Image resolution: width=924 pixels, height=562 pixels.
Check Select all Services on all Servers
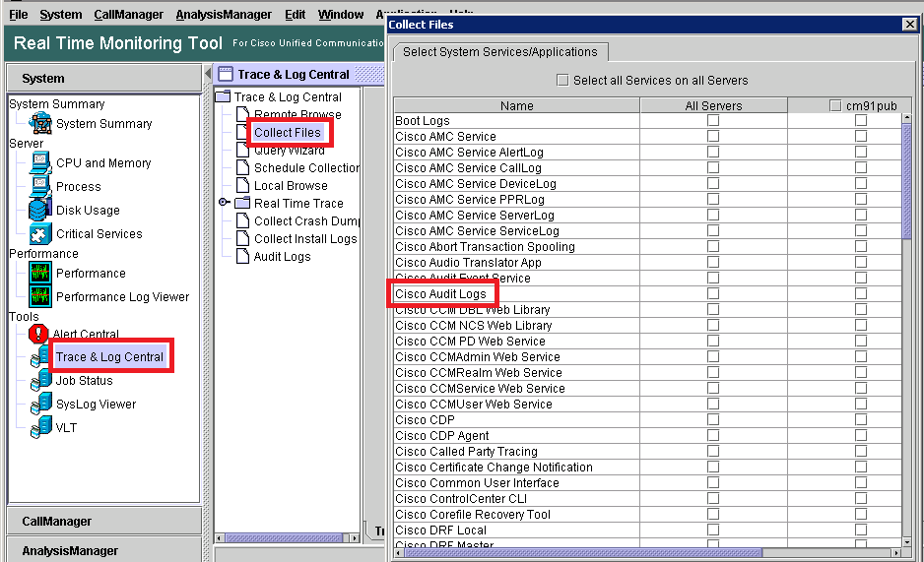562,80
